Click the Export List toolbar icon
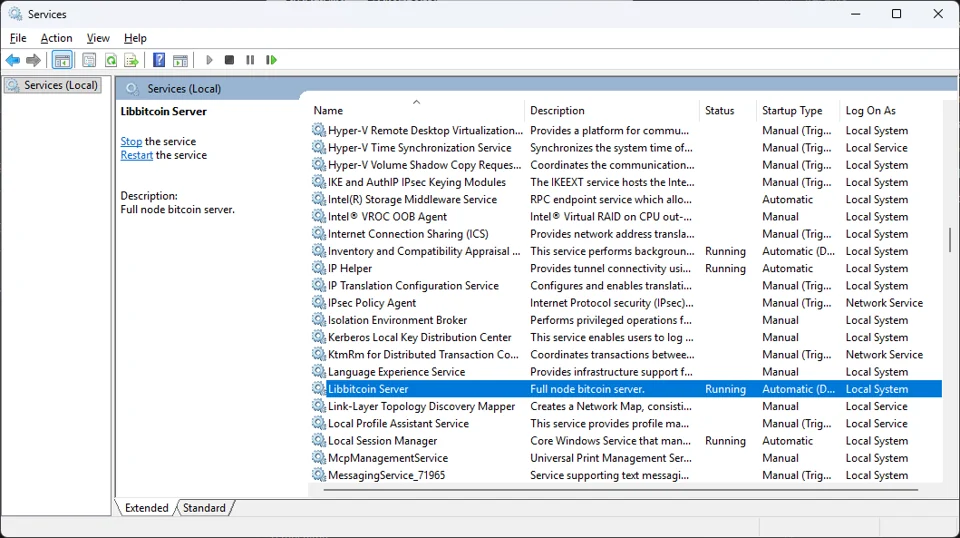 point(131,60)
